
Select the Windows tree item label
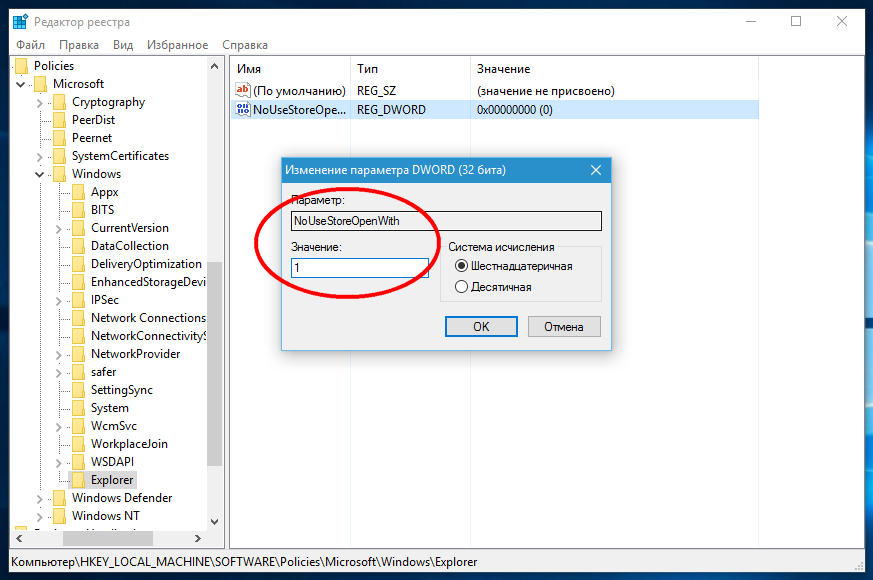[96, 174]
